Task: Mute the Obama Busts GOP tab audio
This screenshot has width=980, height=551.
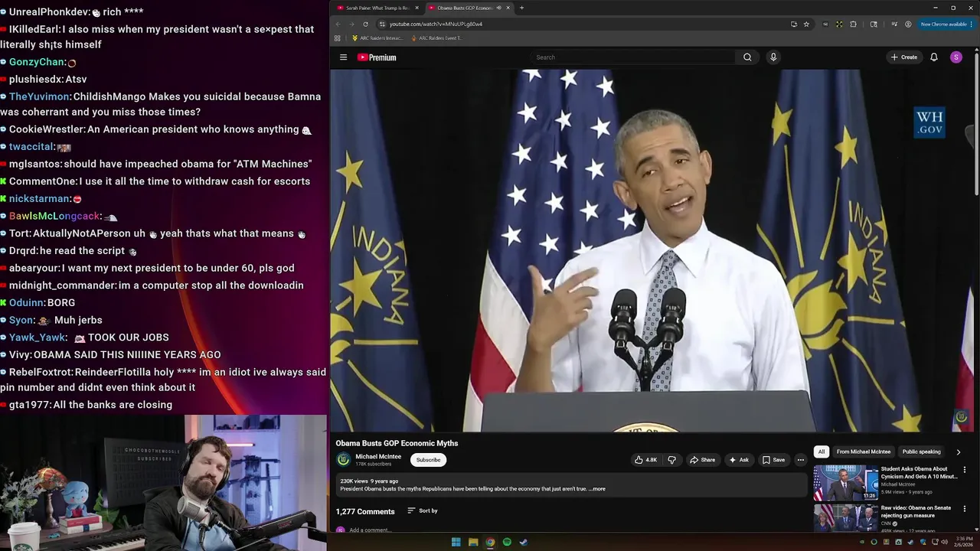Action: pos(498,8)
